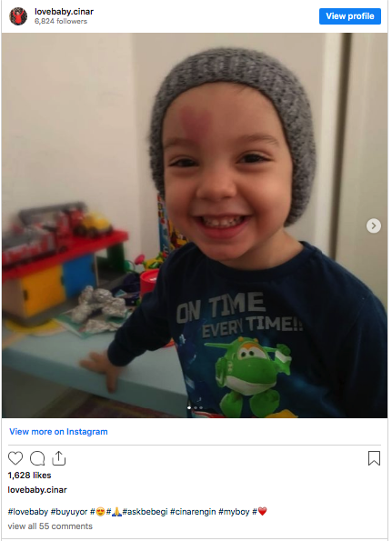Open View more on Instagram link
The height and width of the screenshot is (541, 392).
tap(58, 432)
